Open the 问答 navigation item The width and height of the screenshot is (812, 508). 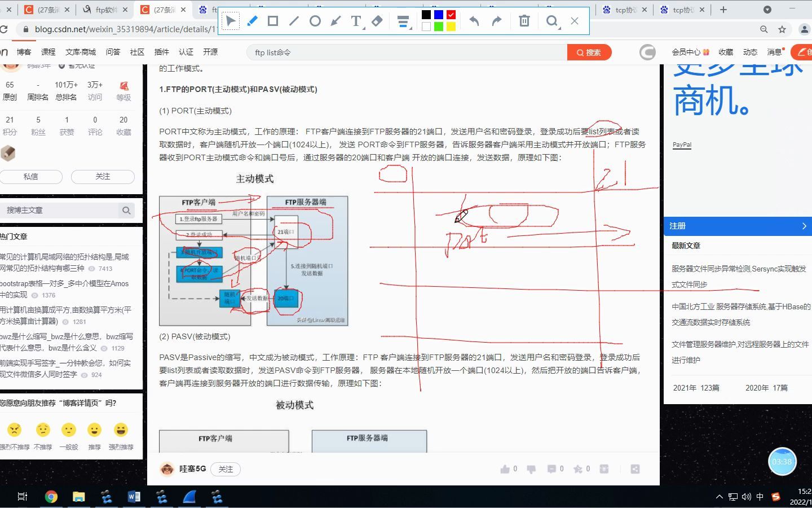(x=113, y=52)
